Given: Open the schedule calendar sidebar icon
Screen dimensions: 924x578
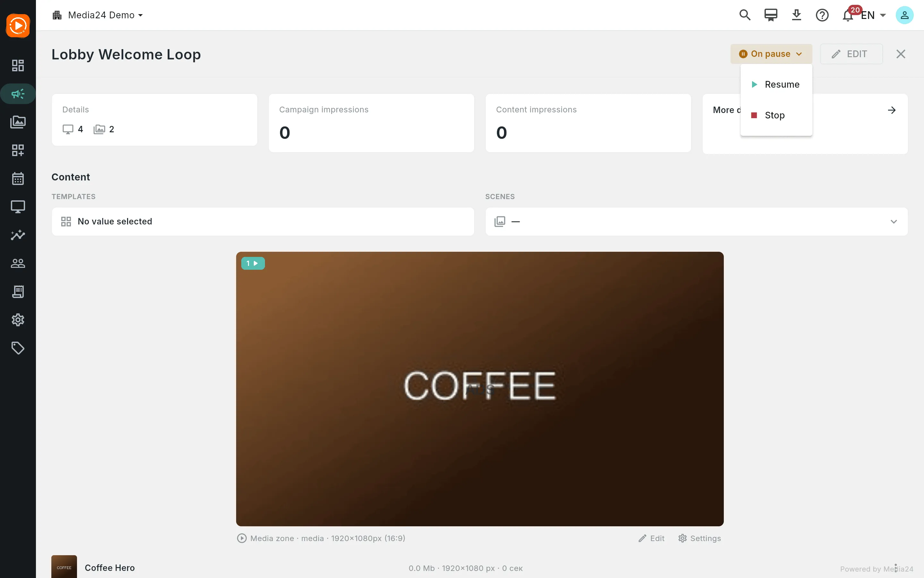Looking at the screenshot, I should 18,179.
